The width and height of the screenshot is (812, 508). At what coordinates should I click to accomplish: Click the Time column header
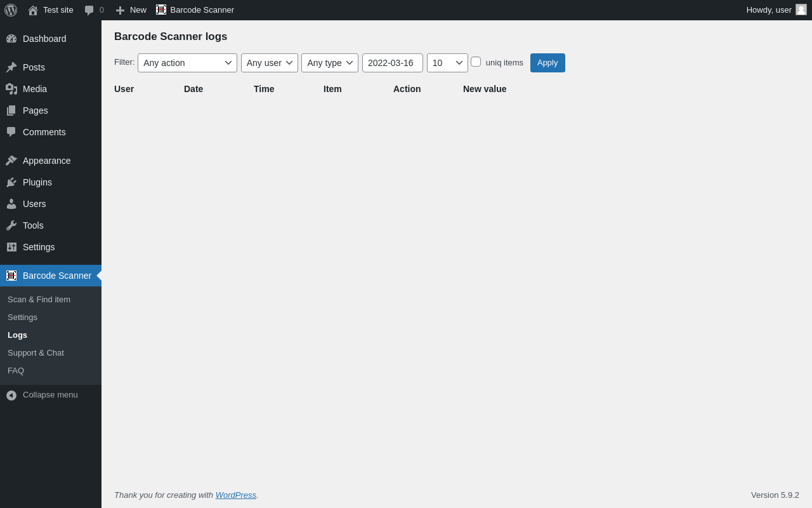click(x=264, y=89)
